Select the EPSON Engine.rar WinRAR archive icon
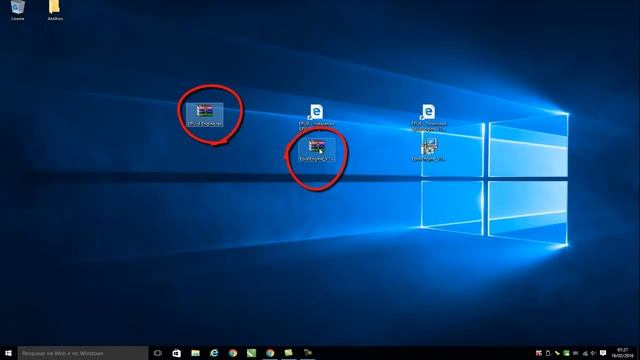 click(204, 115)
